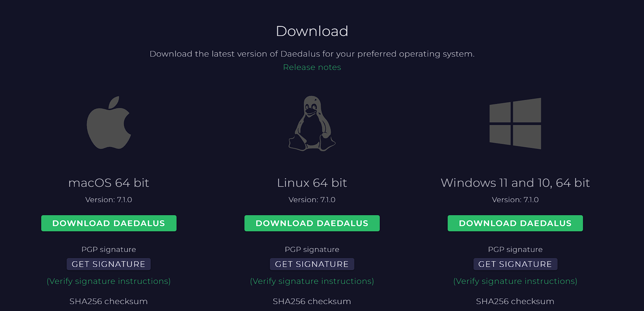Get the PGP signature for Linux
Viewport: 644px width, 311px height.
312,264
